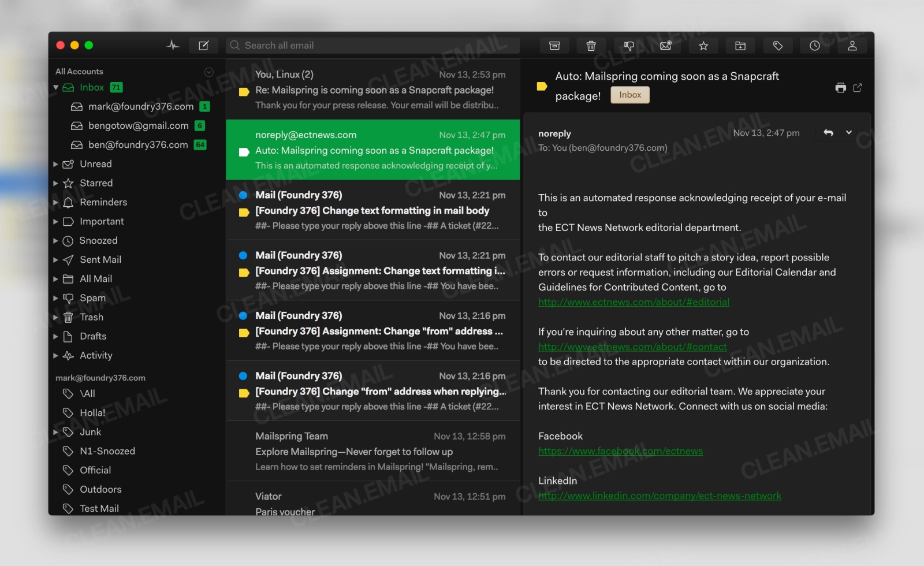Open the http://www.ectnews.com/about/#editorial link
This screenshot has width=924, height=566.
(634, 301)
